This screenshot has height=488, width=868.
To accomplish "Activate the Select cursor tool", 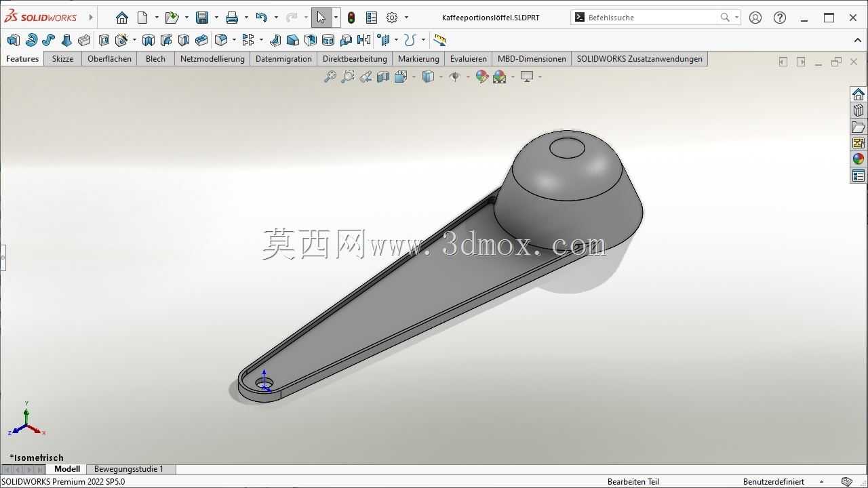I will pos(321,18).
